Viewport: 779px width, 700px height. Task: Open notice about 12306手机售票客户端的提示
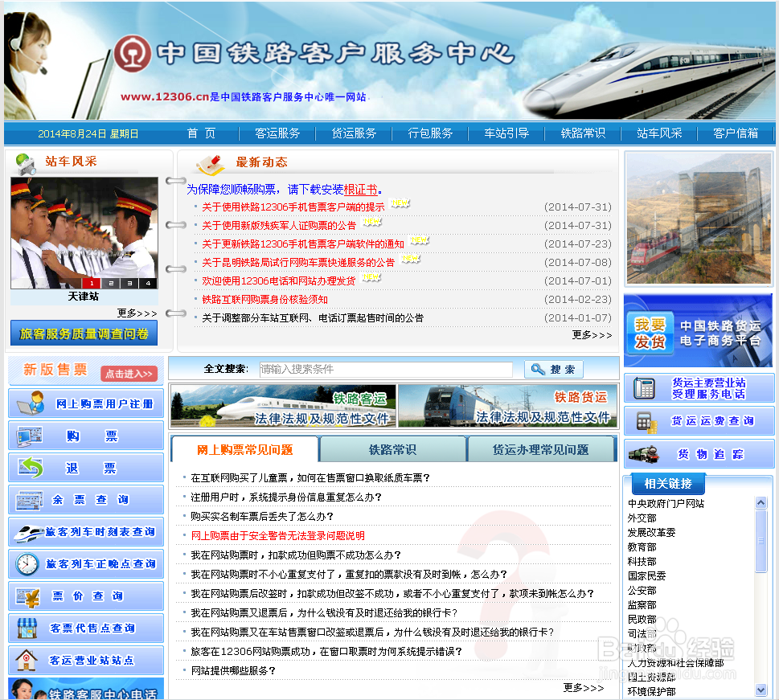[293, 207]
